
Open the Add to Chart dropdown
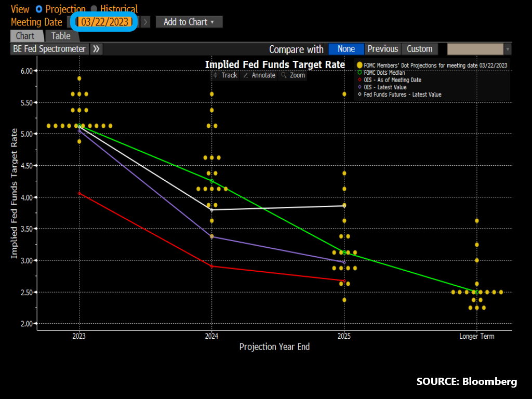pos(189,22)
